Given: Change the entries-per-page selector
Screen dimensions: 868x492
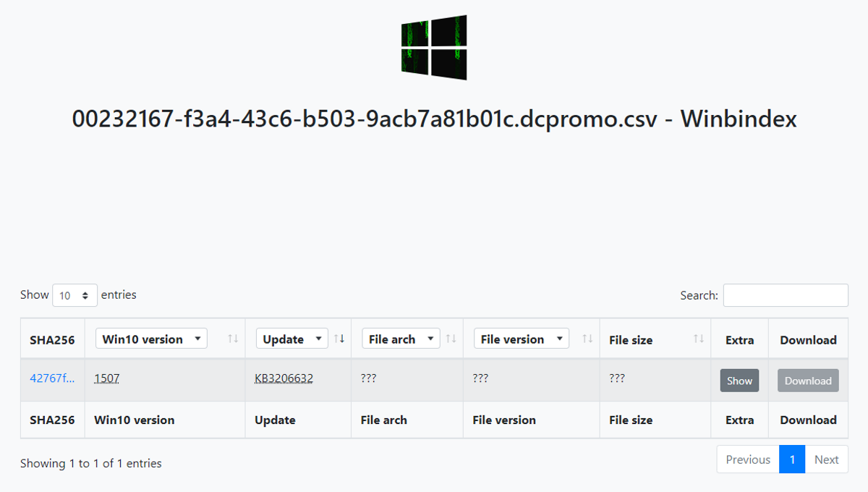Looking at the screenshot, I should point(75,295).
